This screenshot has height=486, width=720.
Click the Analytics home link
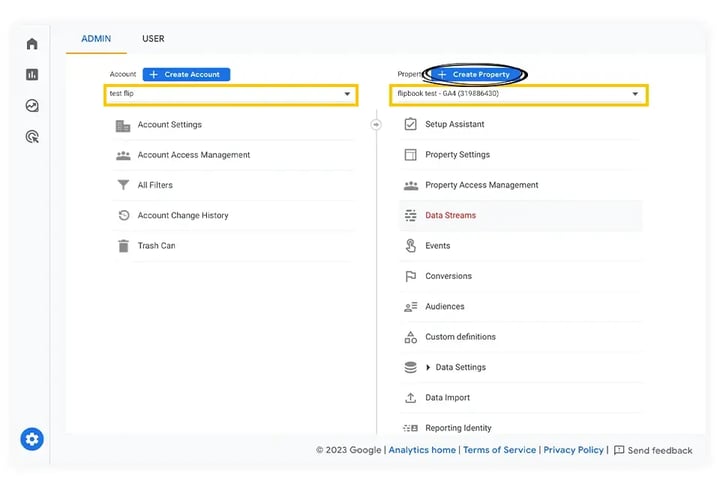(x=422, y=450)
